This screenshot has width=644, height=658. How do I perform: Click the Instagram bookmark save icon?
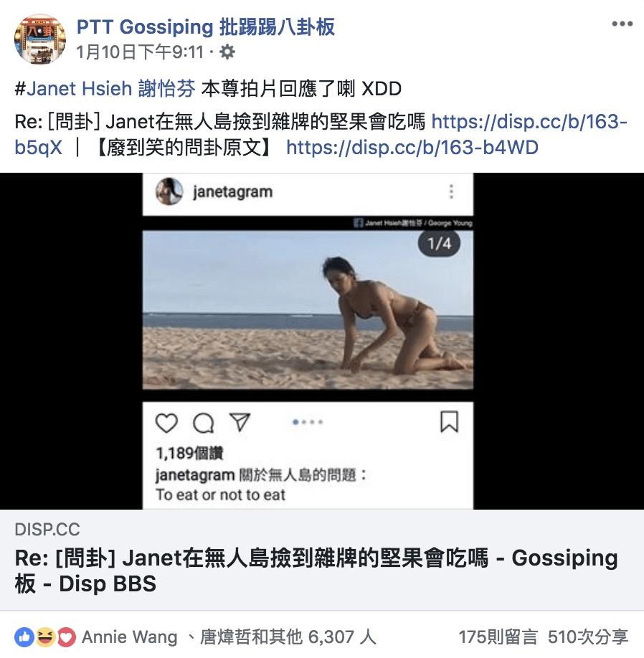point(449,421)
